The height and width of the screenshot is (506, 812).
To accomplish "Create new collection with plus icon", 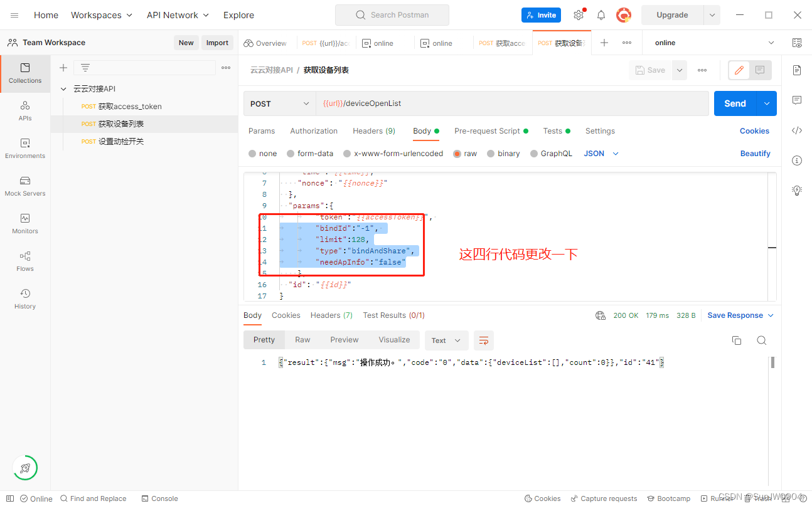I will click(x=63, y=68).
